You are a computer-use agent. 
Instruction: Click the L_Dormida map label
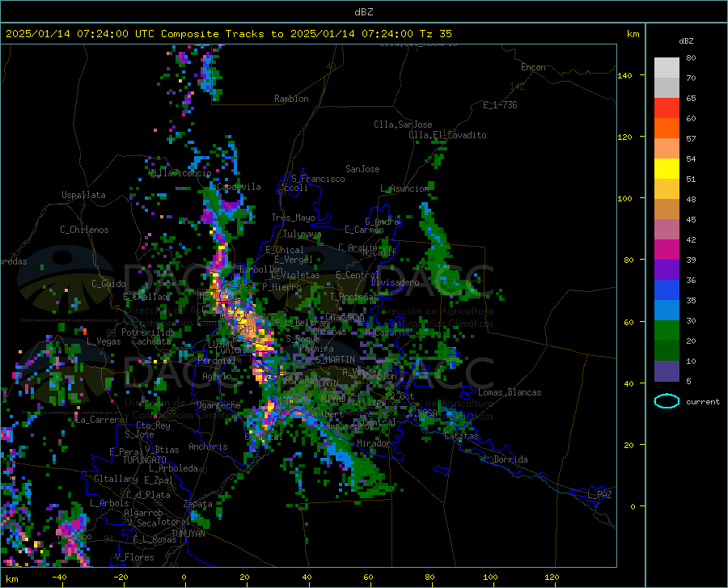506,459
